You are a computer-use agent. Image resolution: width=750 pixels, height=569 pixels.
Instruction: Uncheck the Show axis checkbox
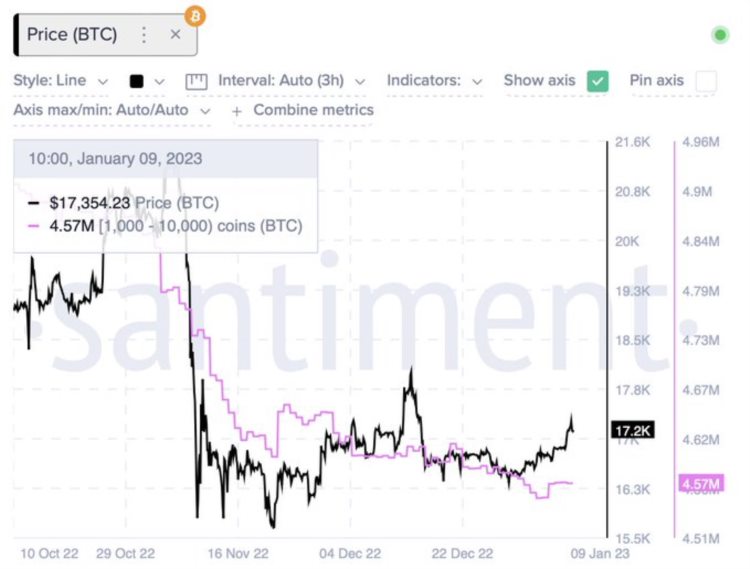pos(598,81)
